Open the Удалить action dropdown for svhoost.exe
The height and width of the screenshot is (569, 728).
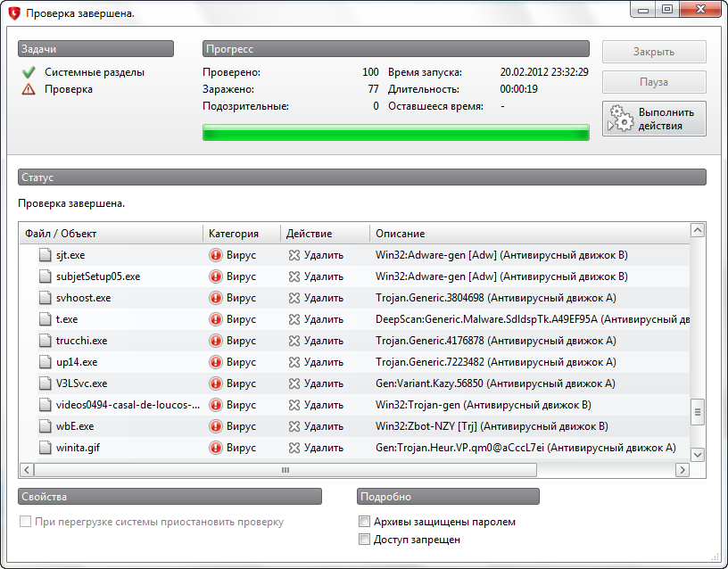316,298
